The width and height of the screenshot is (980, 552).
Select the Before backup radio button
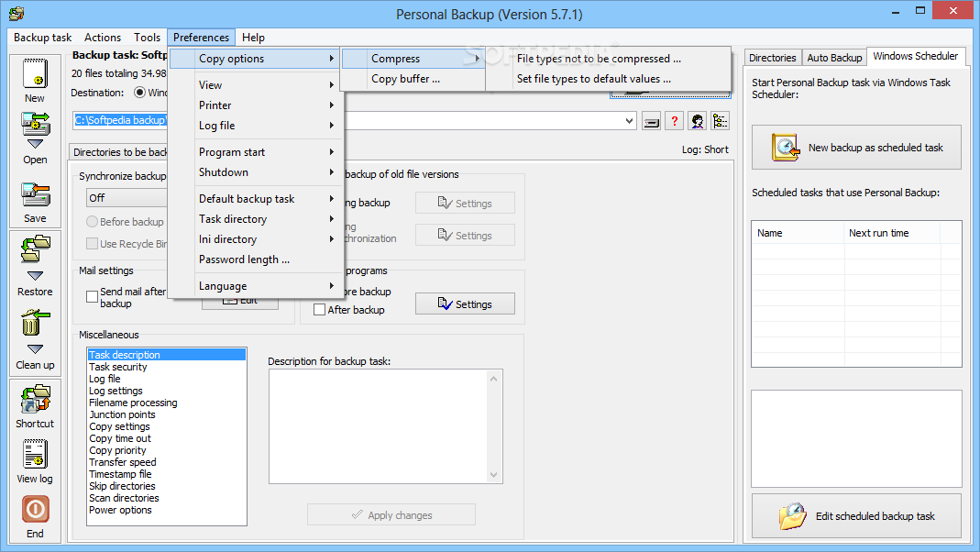tap(92, 221)
